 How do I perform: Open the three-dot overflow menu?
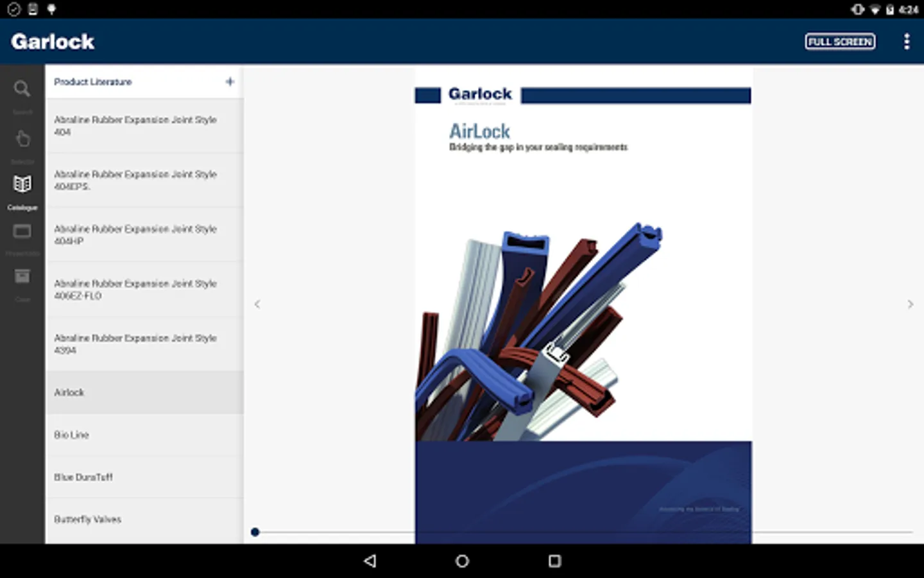[x=907, y=42]
